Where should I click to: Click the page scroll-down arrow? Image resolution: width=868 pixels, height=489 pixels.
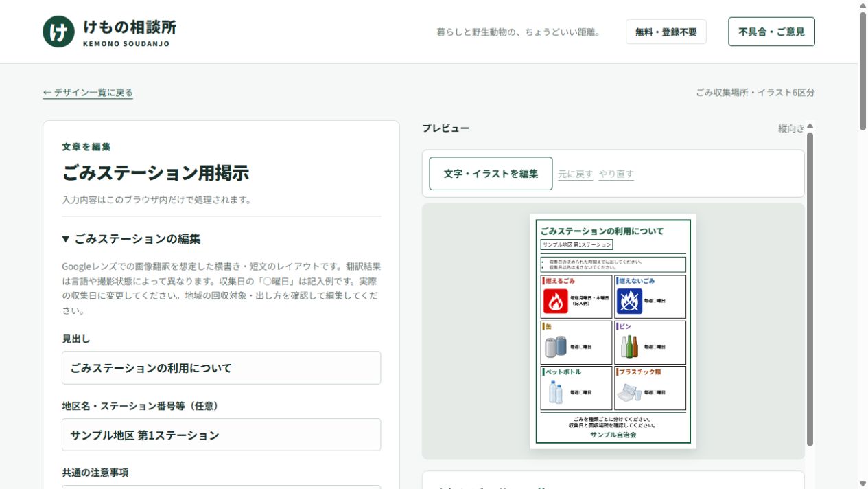click(x=863, y=484)
